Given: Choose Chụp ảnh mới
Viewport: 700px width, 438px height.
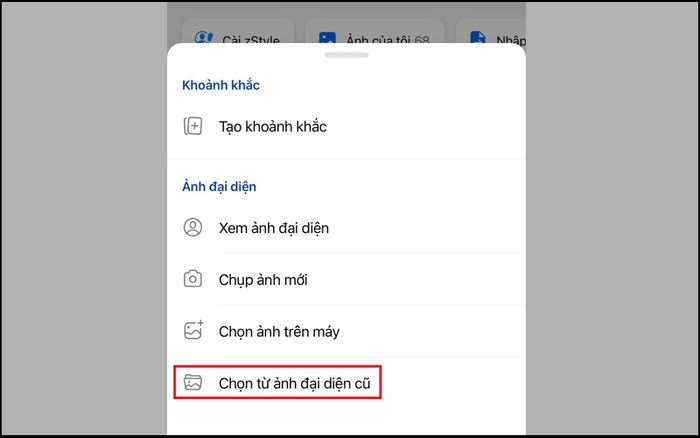Looking at the screenshot, I should click(346, 279).
